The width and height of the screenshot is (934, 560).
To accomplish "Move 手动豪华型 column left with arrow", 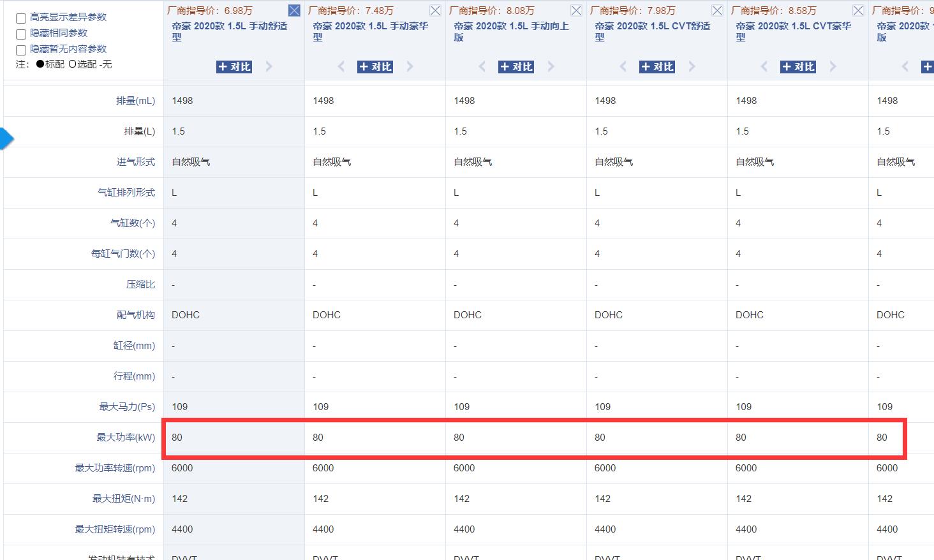I will [x=341, y=66].
